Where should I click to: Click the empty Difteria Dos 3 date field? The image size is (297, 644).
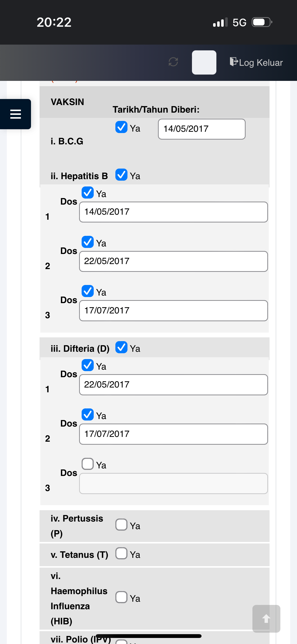pyautogui.click(x=174, y=484)
